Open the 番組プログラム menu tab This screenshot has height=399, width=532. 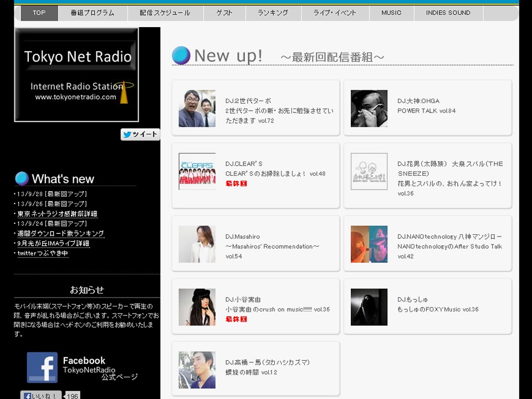click(x=93, y=13)
